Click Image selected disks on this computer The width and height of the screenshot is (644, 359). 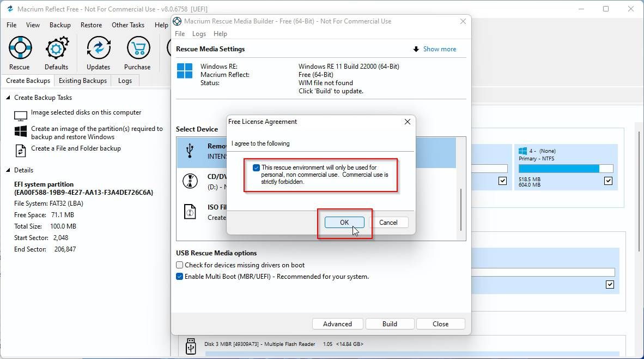[x=86, y=112]
